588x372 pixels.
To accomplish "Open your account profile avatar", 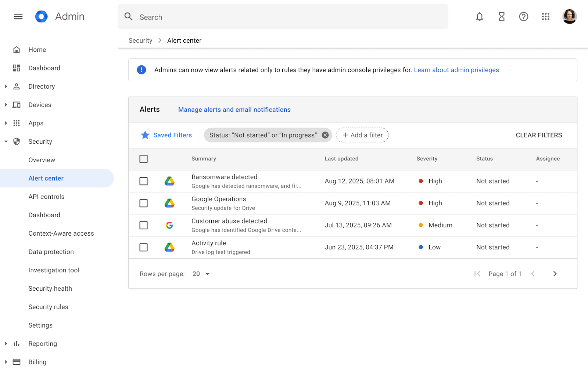I will click(x=570, y=17).
